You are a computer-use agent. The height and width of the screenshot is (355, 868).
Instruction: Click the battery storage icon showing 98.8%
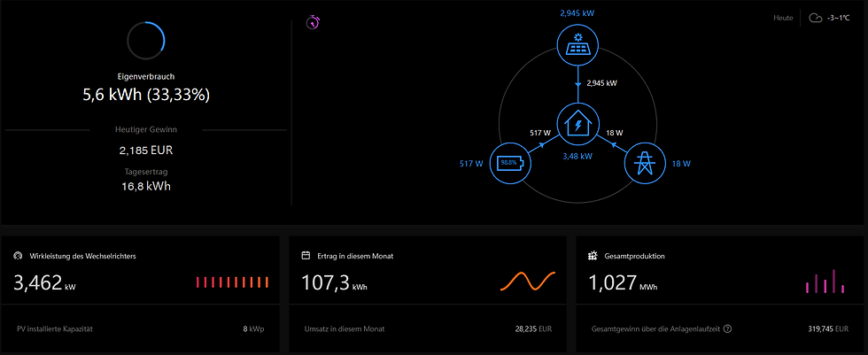(510, 165)
